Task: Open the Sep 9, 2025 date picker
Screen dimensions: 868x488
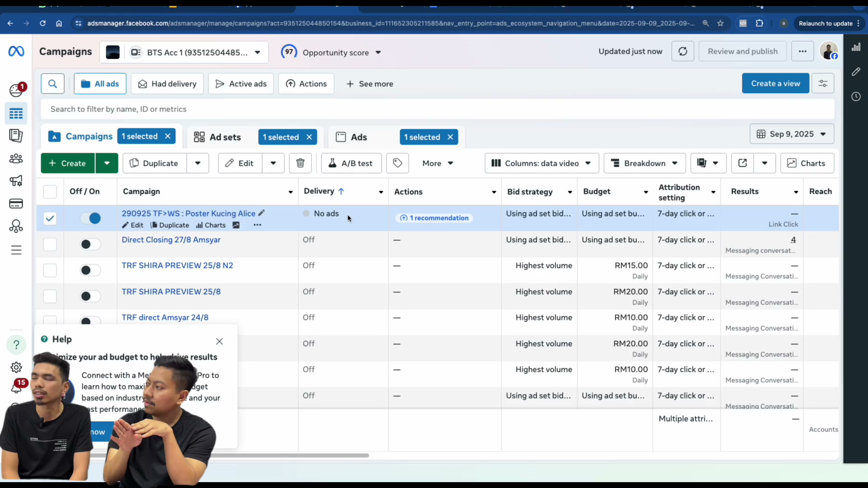Action: pyautogui.click(x=792, y=134)
